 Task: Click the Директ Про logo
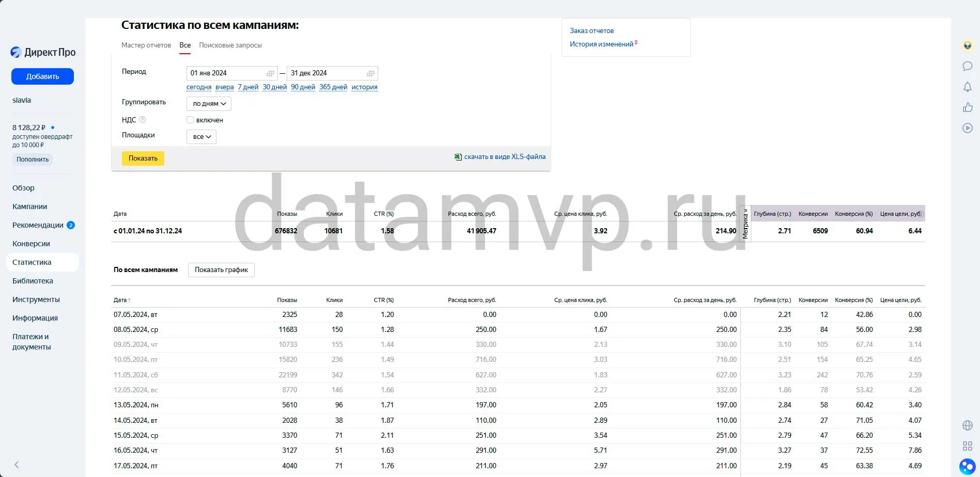[43, 52]
